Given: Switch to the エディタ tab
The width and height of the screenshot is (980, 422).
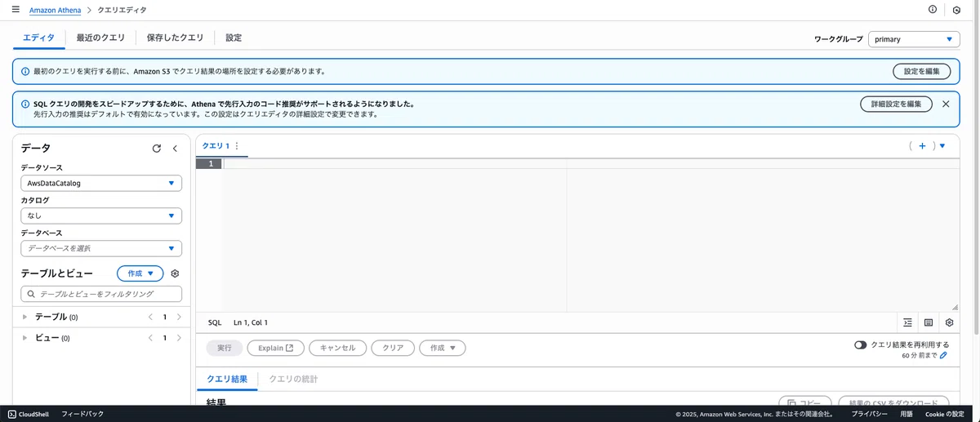Looking at the screenshot, I should pos(39,38).
